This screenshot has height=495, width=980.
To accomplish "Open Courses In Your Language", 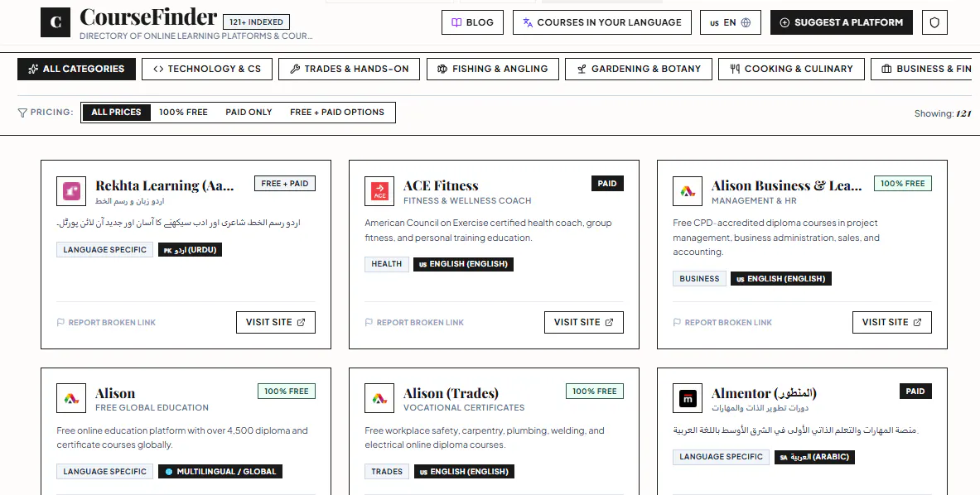I will tap(602, 22).
